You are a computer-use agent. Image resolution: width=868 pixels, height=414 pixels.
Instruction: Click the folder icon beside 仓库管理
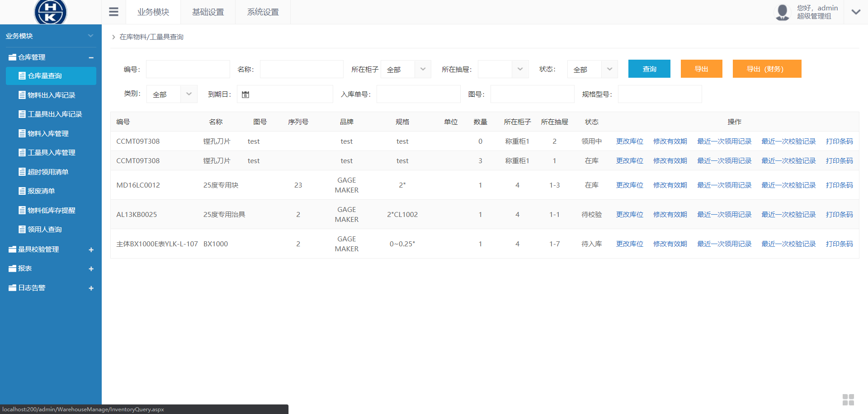(x=12, y=57)
